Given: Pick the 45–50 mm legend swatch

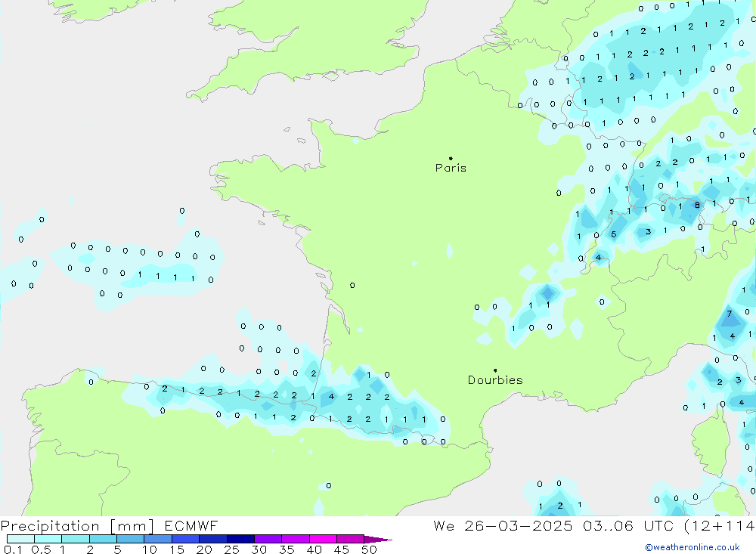Looking at the screenshot, I should tap(350, 539).
